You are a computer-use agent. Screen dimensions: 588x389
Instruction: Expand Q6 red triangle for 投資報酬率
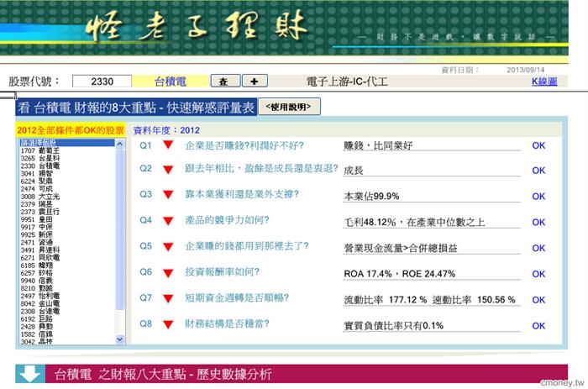[168, 273]
